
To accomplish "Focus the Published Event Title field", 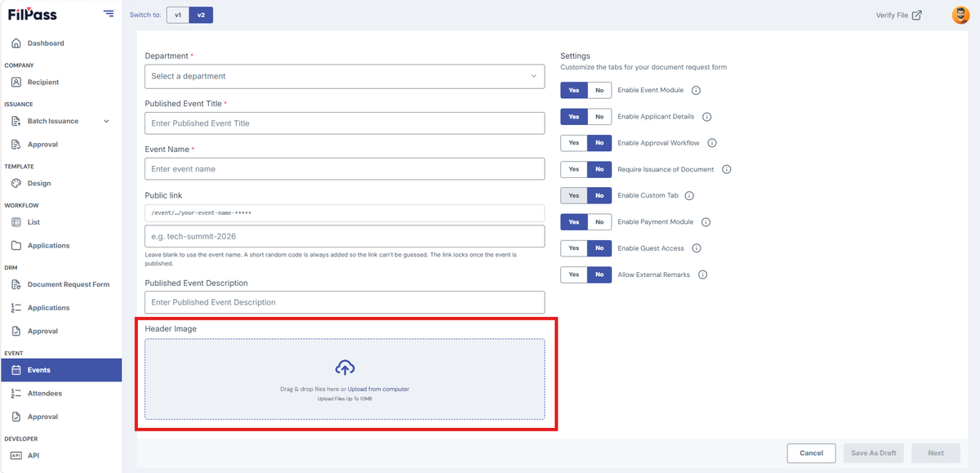I will pyautogui.click(x=345, y=123).
